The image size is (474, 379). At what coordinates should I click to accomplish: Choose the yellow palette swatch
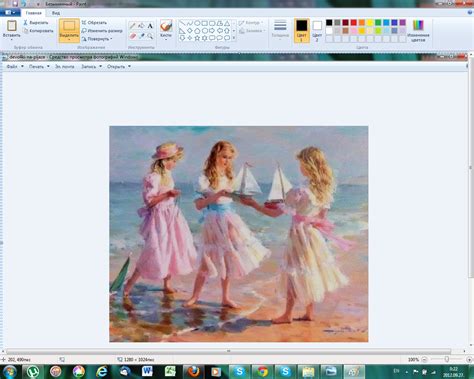click(x=370, y=23)
